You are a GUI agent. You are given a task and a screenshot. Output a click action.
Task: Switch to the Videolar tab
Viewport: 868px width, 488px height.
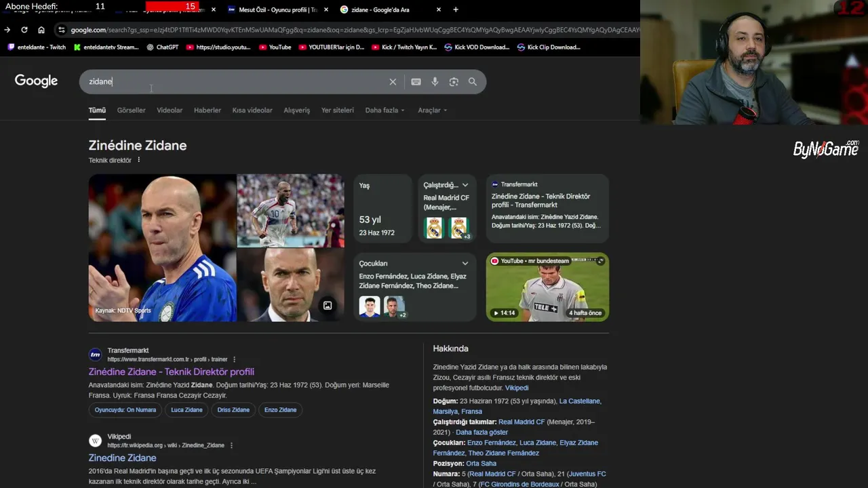coord(170,110)
